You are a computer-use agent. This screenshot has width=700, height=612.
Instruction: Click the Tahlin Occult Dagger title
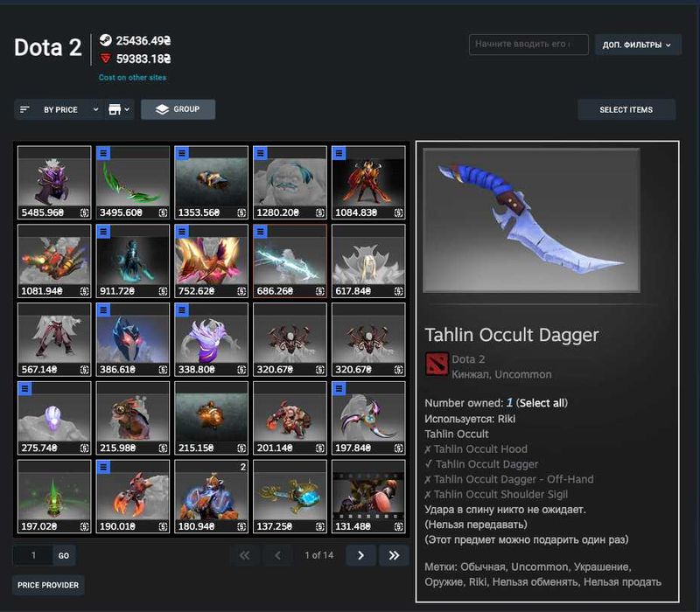pyautogui.click(x=512, y=335)
